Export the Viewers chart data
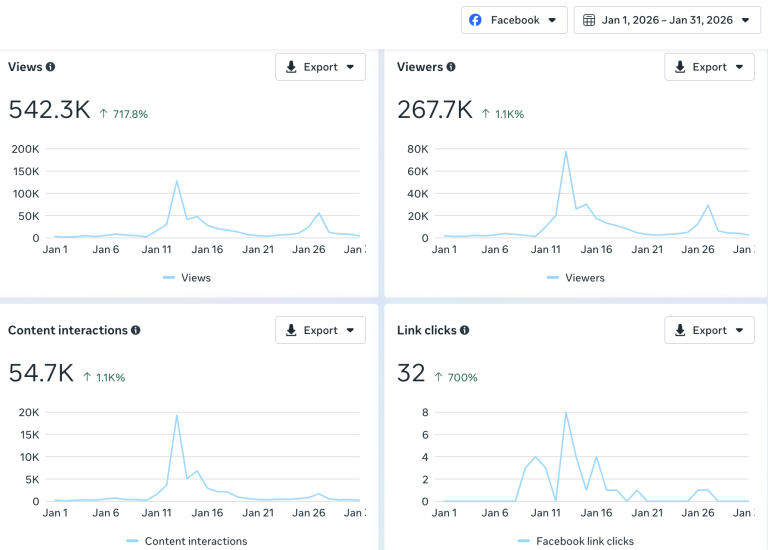 [x=709, y=67]
